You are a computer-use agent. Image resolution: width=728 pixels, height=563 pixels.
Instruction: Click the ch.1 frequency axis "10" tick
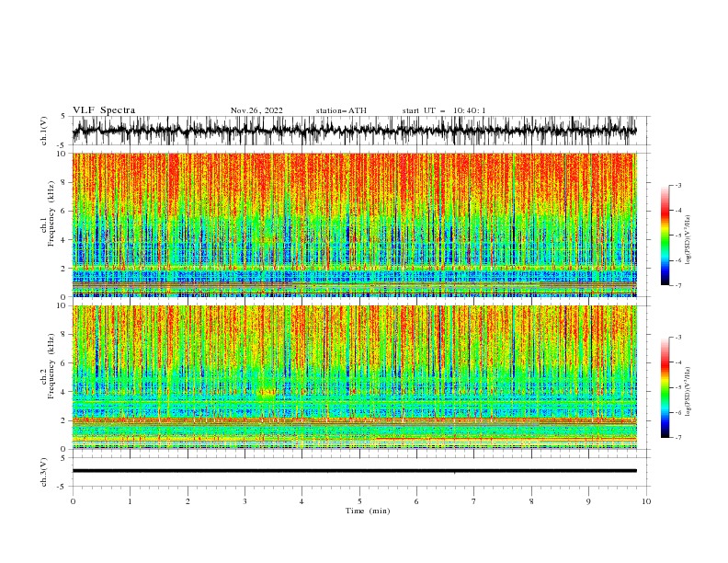pyautogui.click(x=63, y=154)
